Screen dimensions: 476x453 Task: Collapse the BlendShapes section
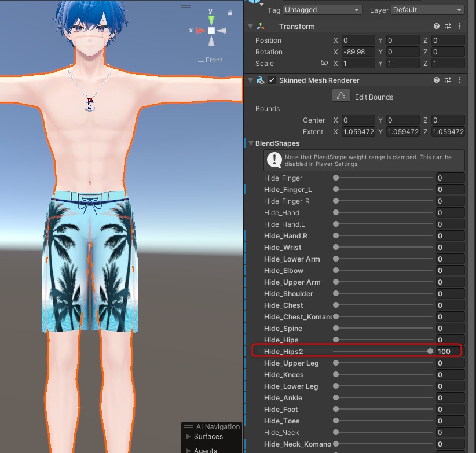[251, 143]
